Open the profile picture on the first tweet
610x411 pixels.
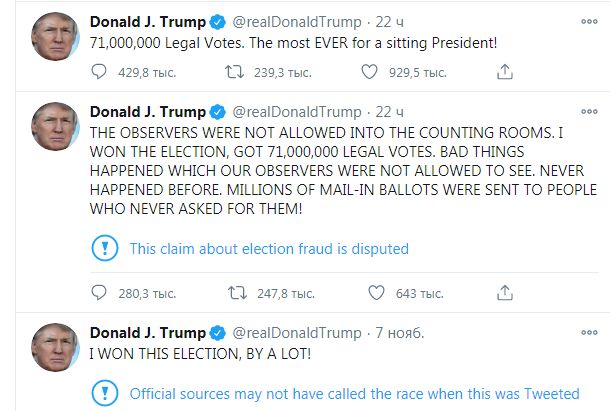[55, 36]
